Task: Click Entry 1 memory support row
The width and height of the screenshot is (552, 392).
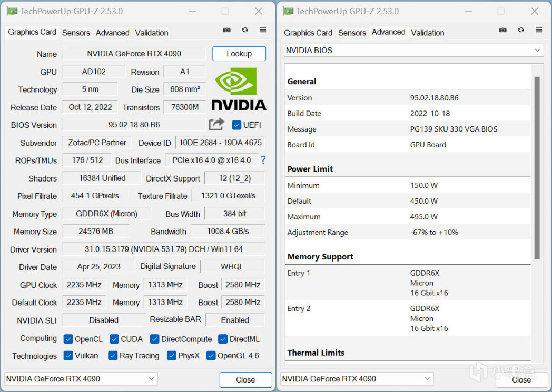Action: pyautogui.click(x=408, y=283)
